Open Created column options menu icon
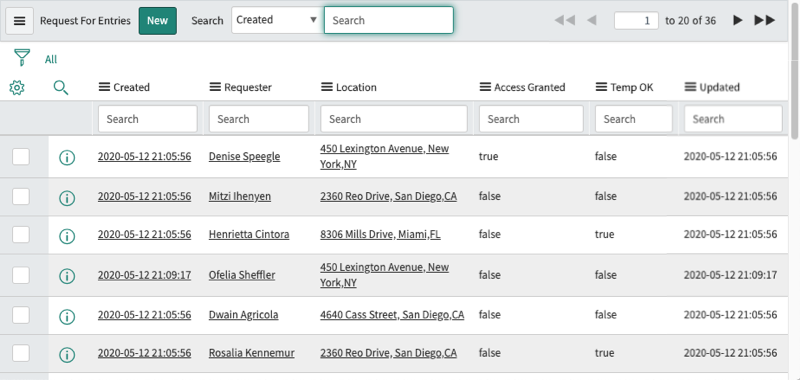 tap(104, 87)
